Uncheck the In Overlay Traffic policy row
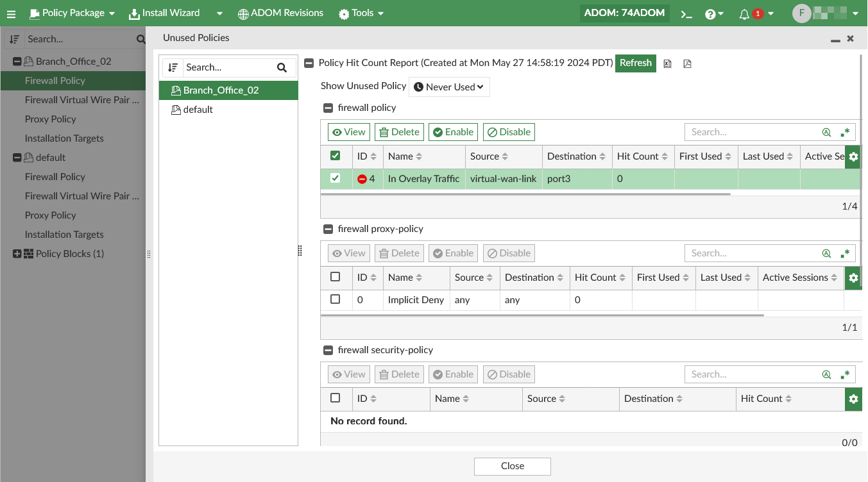The height and width of the screenshot is (482, 868). click(x=335, y=178)
